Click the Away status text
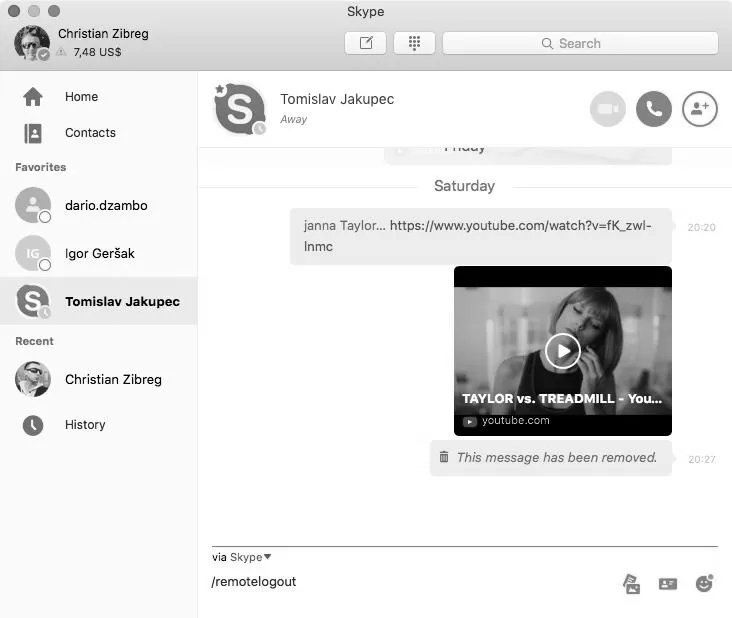 coord(294,119)
